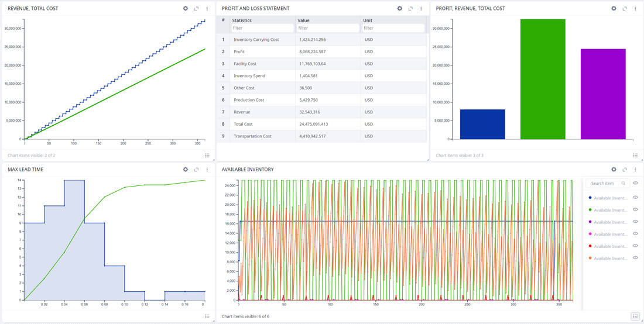Click the # column header
The image size is (644, 324).
point(223,20)
